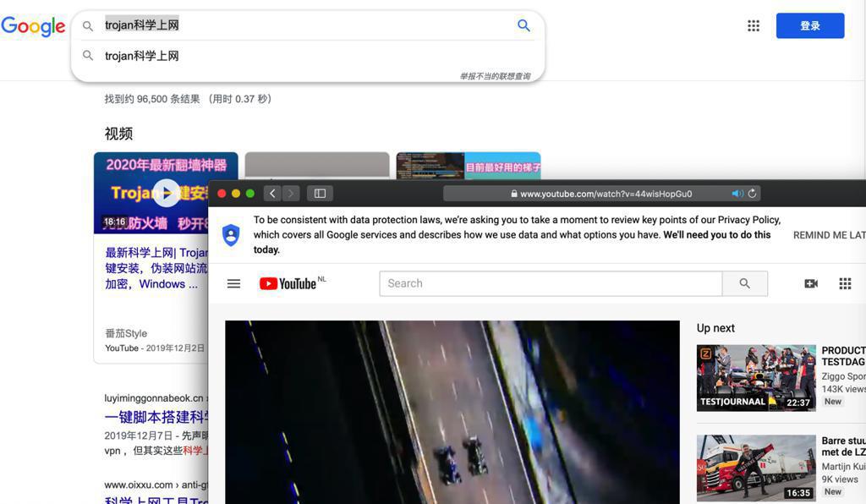The width and height of the screenshot is (866, 504).
Task: Reload the YouTube page
Action: point(752,194)
